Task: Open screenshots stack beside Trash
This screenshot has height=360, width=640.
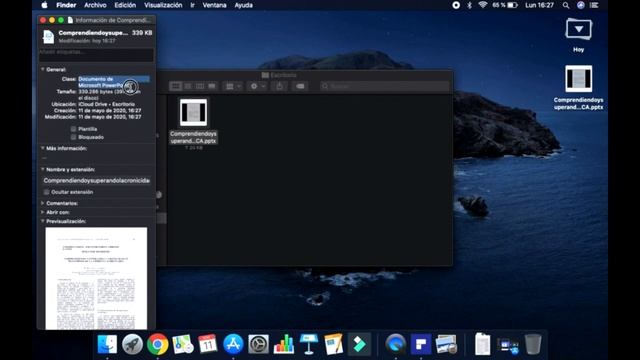Action: 508,345
